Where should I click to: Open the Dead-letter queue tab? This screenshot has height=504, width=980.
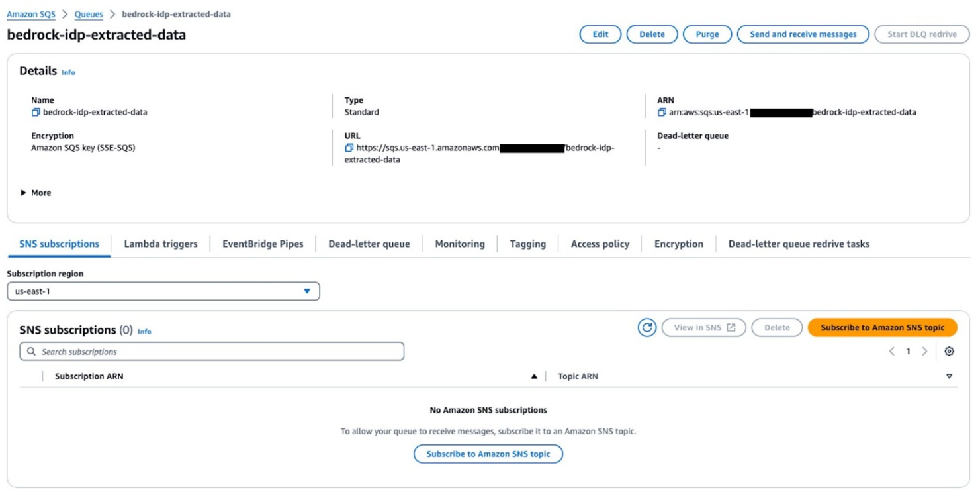tap(369, 244)
